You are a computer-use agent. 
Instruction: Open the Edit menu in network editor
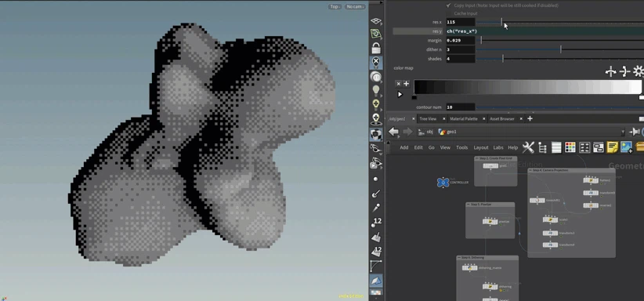(x=418, y=147)
